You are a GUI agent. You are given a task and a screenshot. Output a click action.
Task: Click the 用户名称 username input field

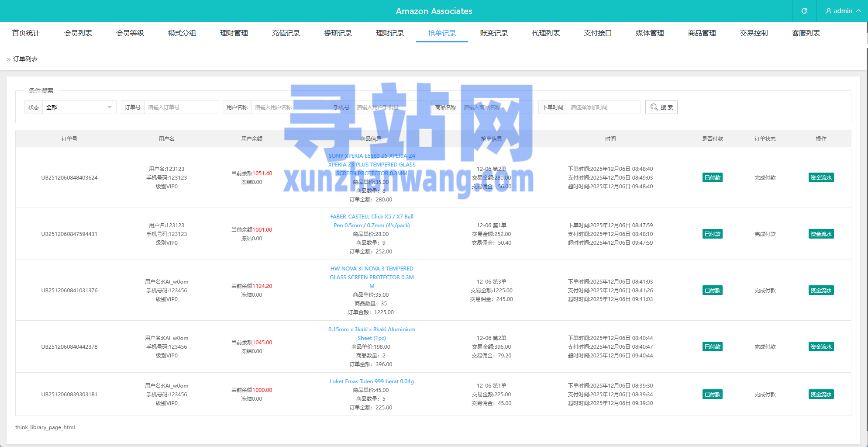288,107
